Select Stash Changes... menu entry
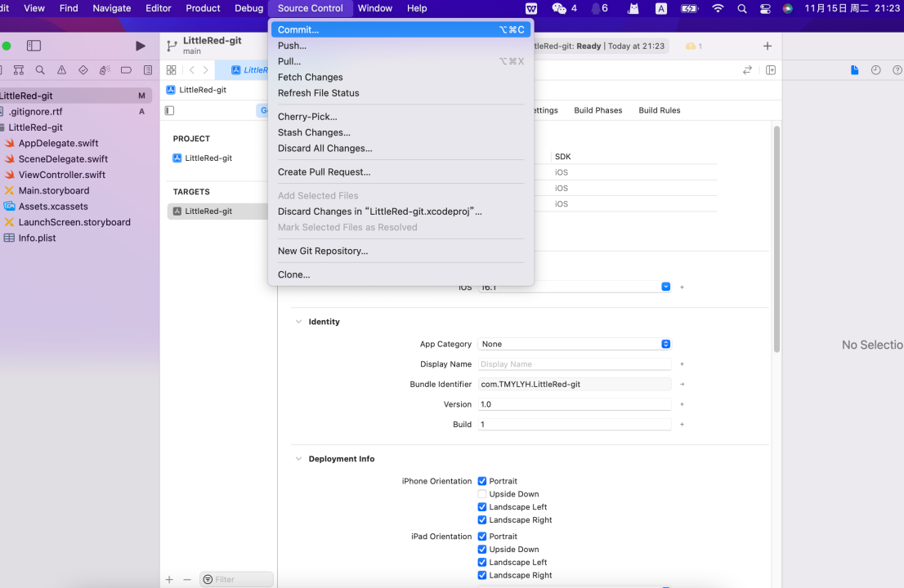904x588 pixels. pos(401,132)
